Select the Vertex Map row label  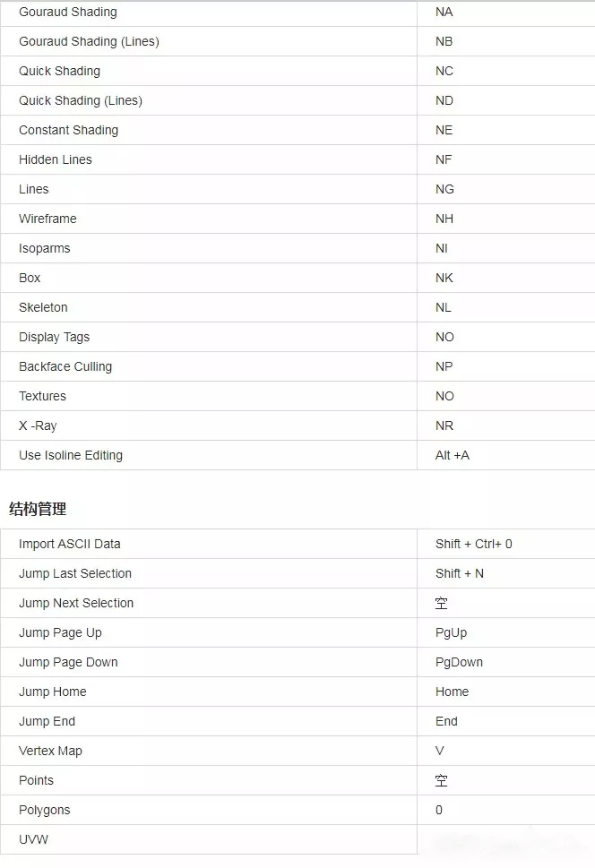click(50, 751)
